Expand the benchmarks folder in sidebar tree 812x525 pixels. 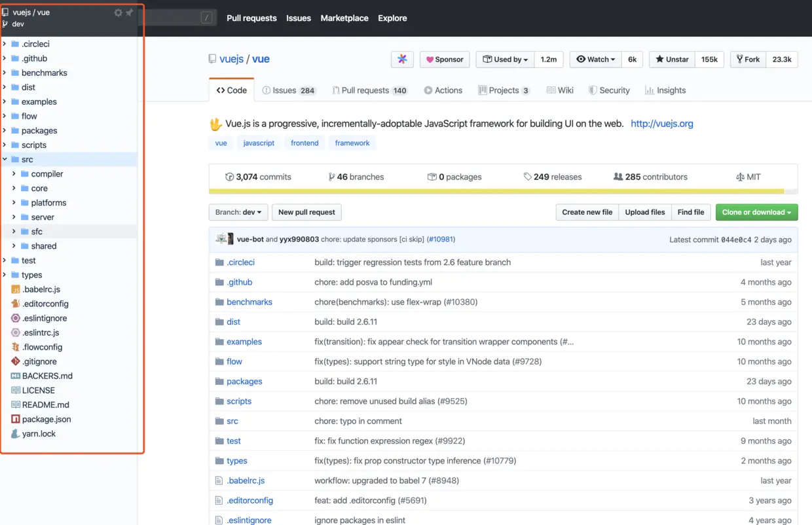[x=5, y=73]
